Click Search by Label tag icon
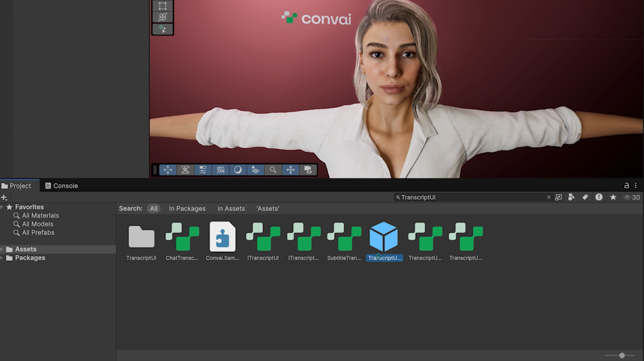This screenshot has width=644, height=361. click(x=585, y=197)
